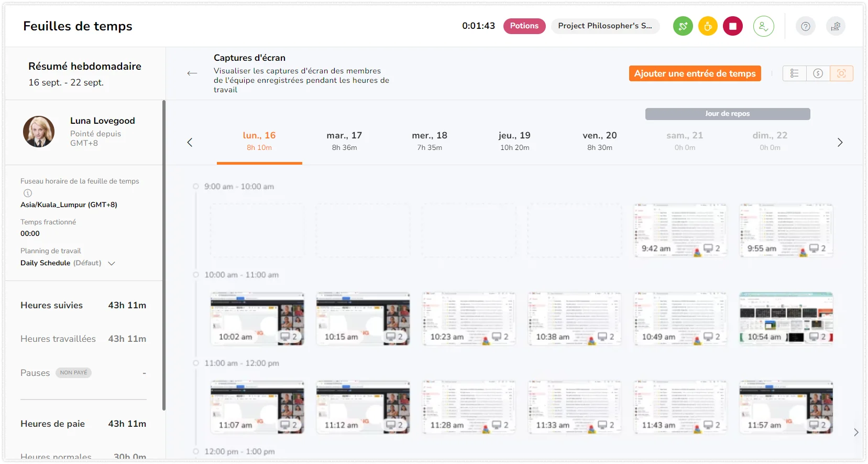Click the Asia/Kuala_Lumpur (GMT+8) value
The image size is (868, 464).
(69, 204)
